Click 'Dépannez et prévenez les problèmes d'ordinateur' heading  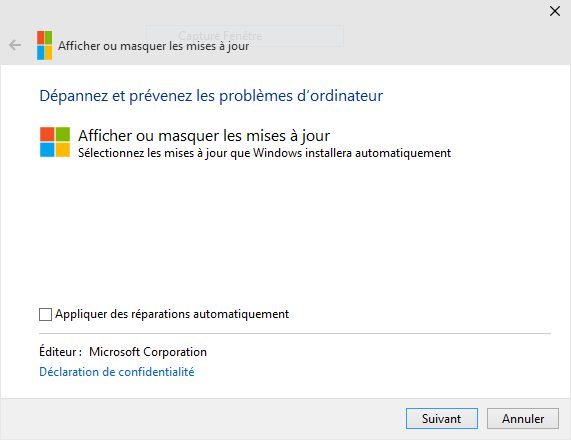[211, 96]
